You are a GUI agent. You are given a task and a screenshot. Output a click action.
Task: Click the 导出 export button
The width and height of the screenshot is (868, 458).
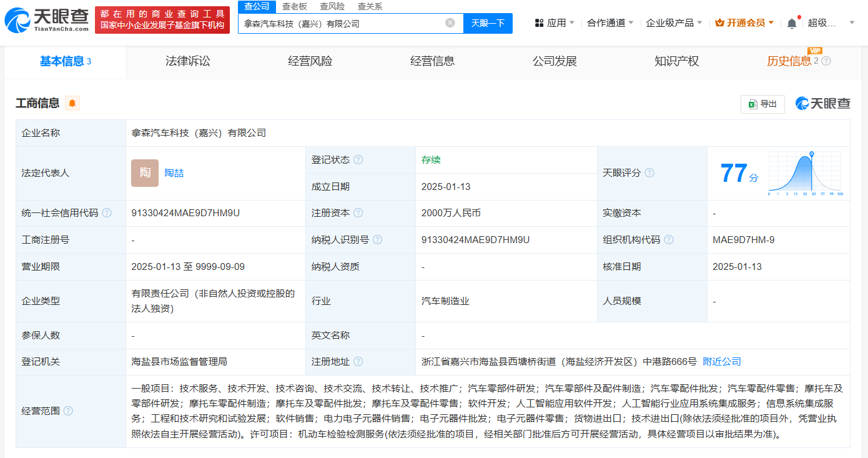pos(762,104)
